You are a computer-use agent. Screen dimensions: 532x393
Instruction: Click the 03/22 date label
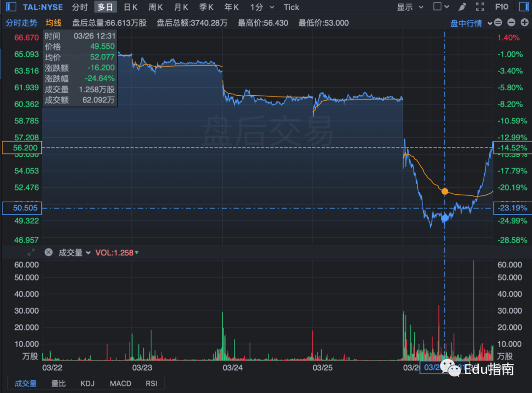pos(52,367)
